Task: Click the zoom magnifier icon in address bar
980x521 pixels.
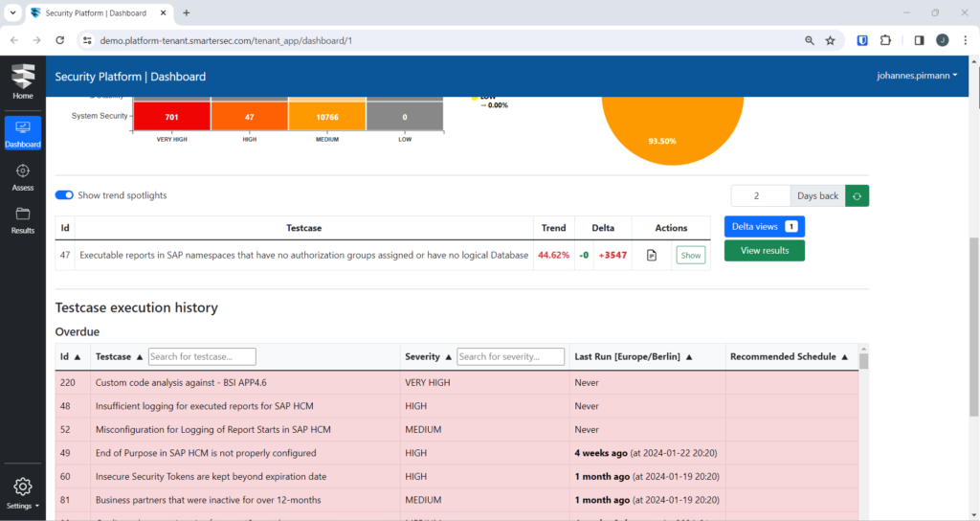Action: pyautogui.click(x=810, y=40)
